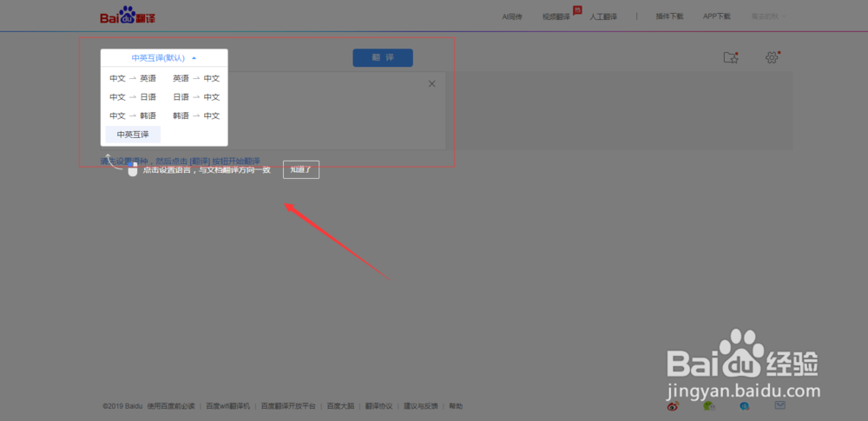
Task: Click the WeChat icon in footer
Action: click(708, 406)
